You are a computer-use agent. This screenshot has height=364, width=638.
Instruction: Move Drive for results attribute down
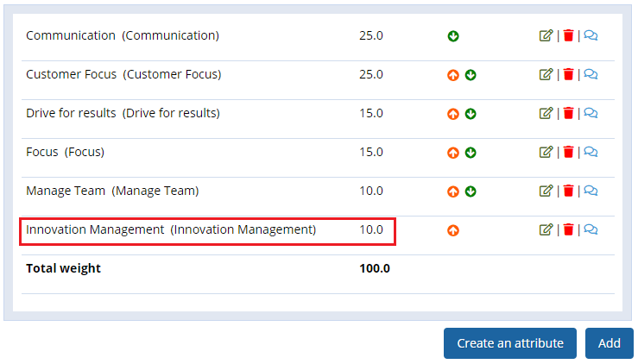471,114
